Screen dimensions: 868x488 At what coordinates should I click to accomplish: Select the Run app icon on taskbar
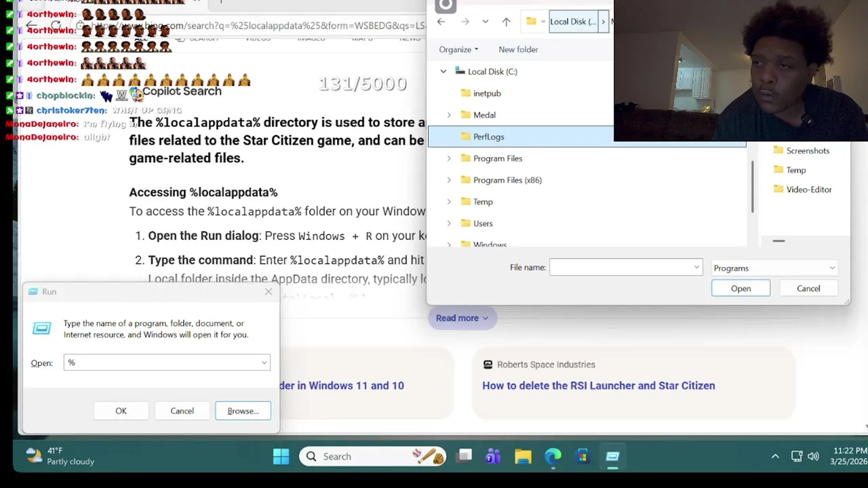click(x=612, y=456)
